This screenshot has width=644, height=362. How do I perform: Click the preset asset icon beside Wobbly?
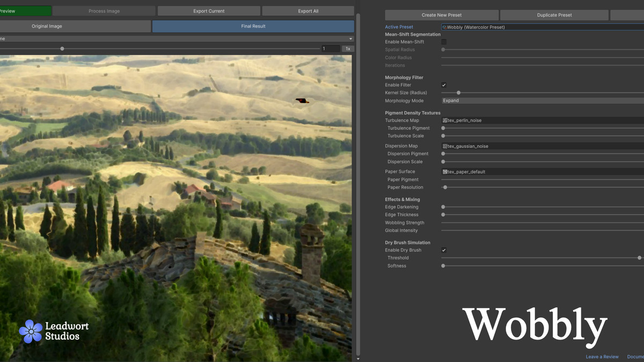[445, 27]
